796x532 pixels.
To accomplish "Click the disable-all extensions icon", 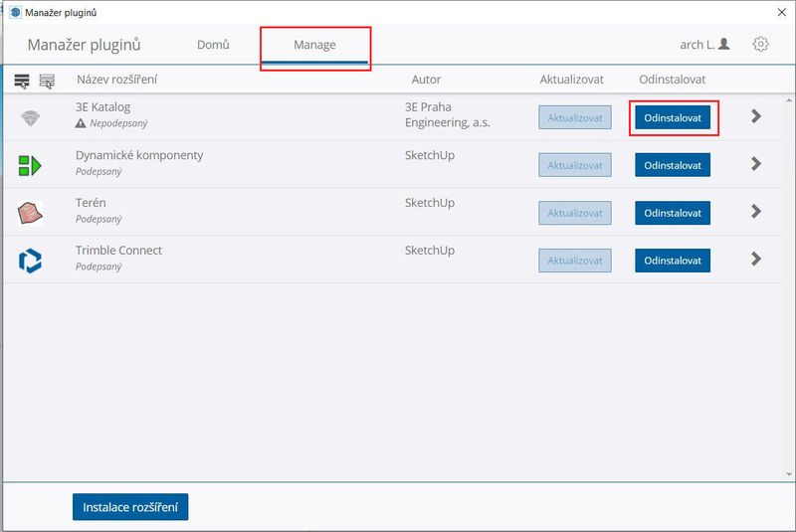I will [x=47, y=81].
